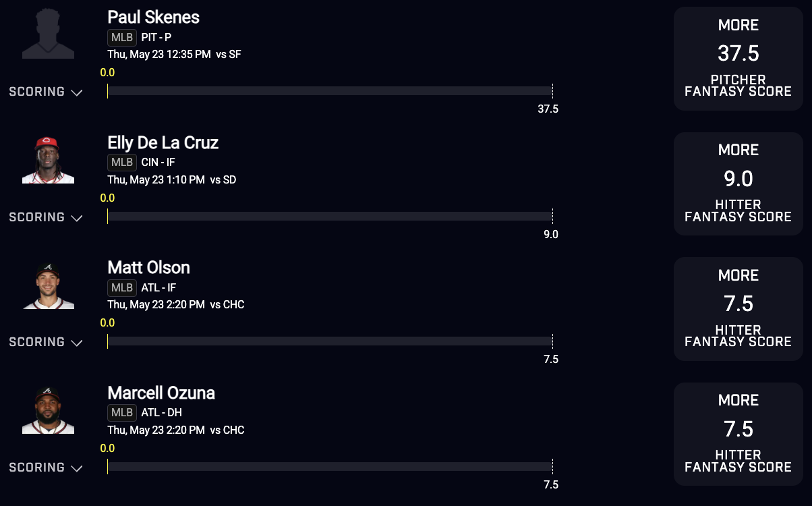Image resolution: width=812 pixels, height=506 pixels.
Task: Click MLB badge beside CIN - IF
Action: tap(122, 163)
